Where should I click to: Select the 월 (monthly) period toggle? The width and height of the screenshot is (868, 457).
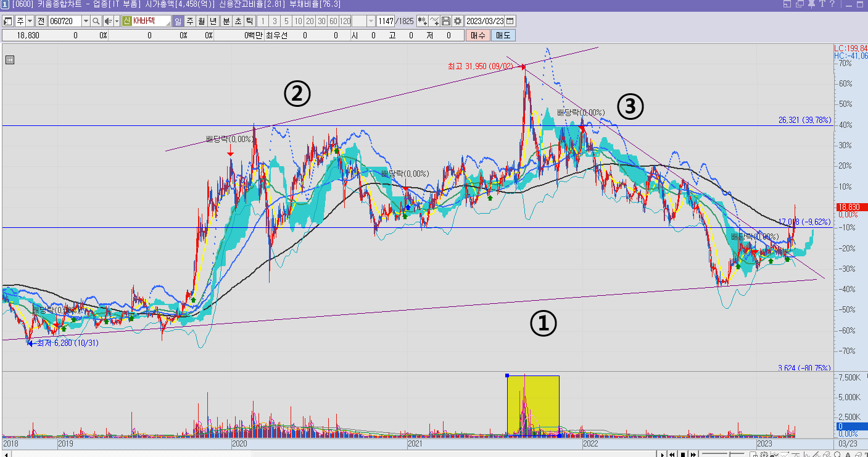pyautogui.click(x=201, y=21)
